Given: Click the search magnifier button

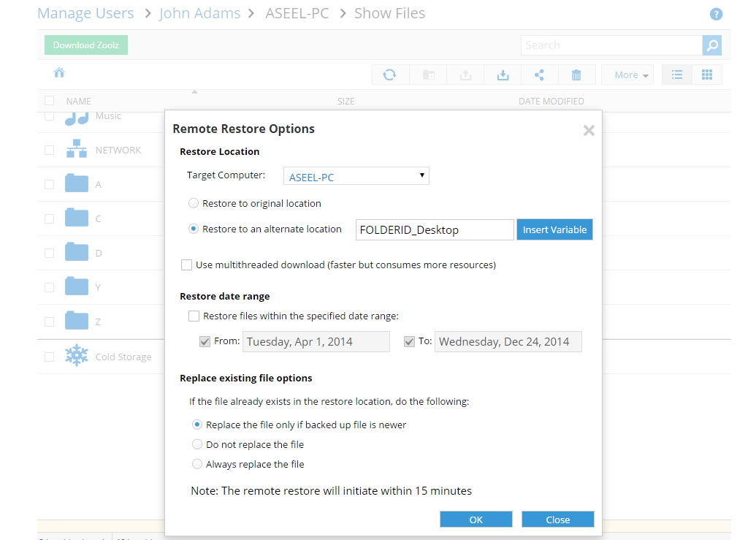Looking at the screenshot, I should pyautogui.click(x=712, y=45).
